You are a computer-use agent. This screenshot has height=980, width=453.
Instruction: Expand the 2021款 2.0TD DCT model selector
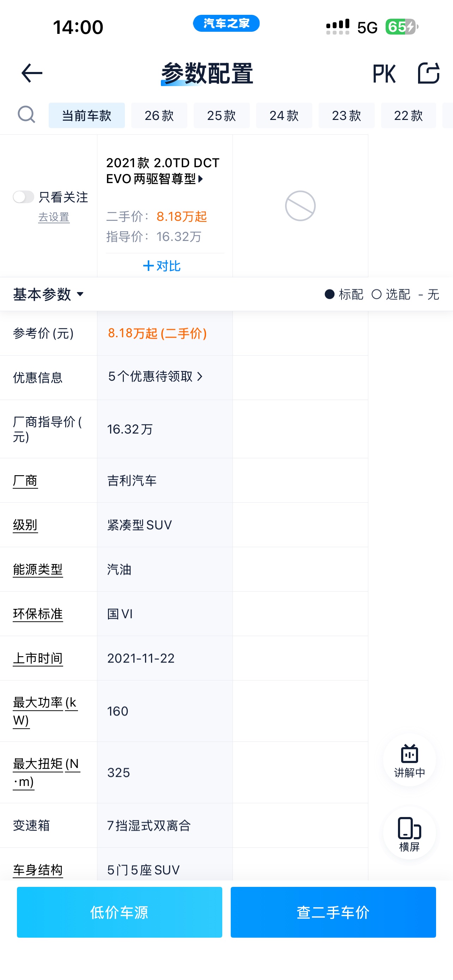click(x=162, y=171)
